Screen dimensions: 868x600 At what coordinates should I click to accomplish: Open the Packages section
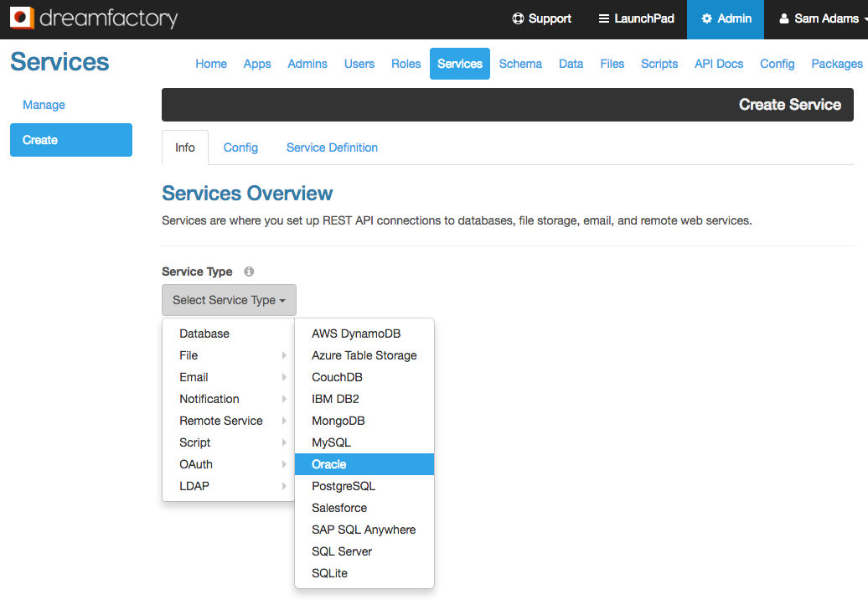click(836, 64)
